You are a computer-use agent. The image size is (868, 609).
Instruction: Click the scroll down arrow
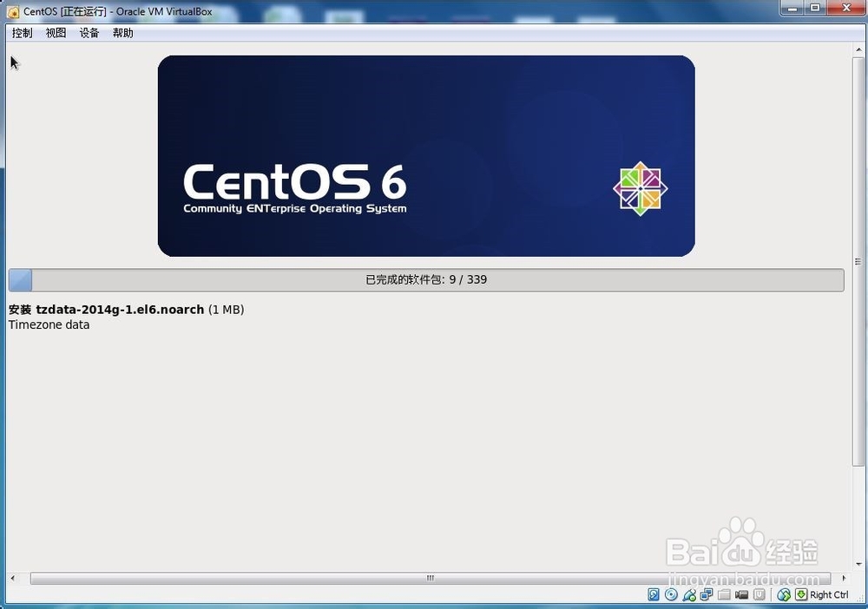[858, 564]
